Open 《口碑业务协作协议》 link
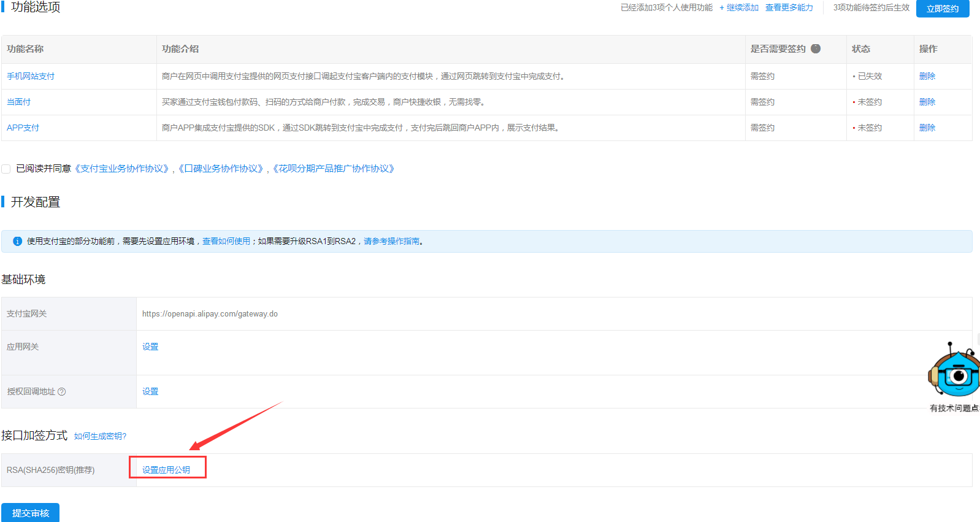The image size is (980, 522). click(x=221, y=168)
